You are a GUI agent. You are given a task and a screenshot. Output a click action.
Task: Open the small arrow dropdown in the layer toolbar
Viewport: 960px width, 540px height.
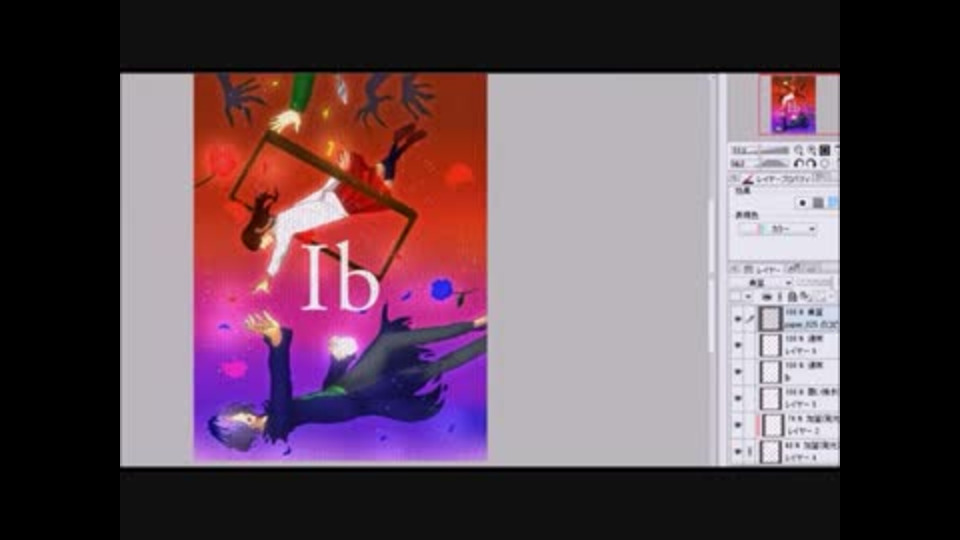pos(748,296)
